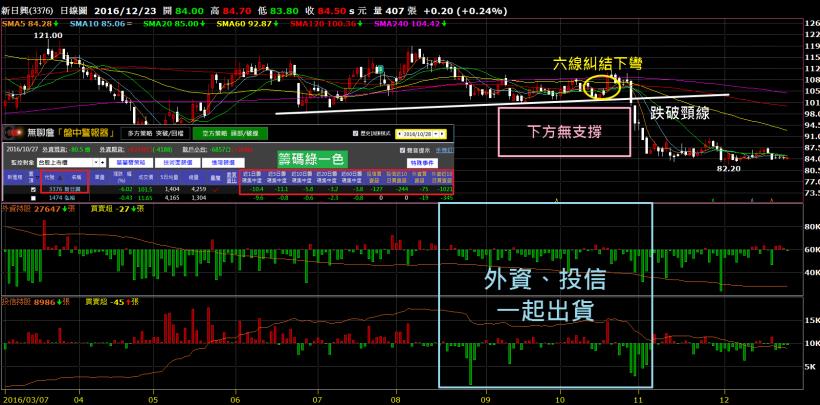The width and height of the screenshot is (820, 405).
Task: Click the 4,165 average volume cell
Action: 172,198
